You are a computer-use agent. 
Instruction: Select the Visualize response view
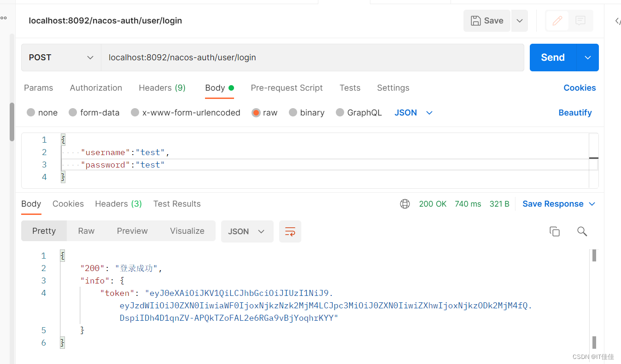(187, 231)
